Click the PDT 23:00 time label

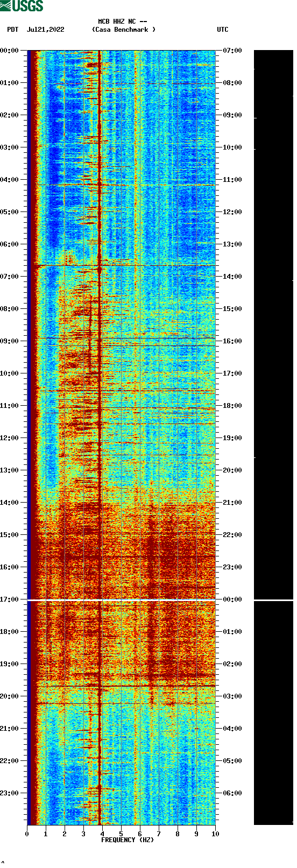pyautogui.click(x=10, y=793)
